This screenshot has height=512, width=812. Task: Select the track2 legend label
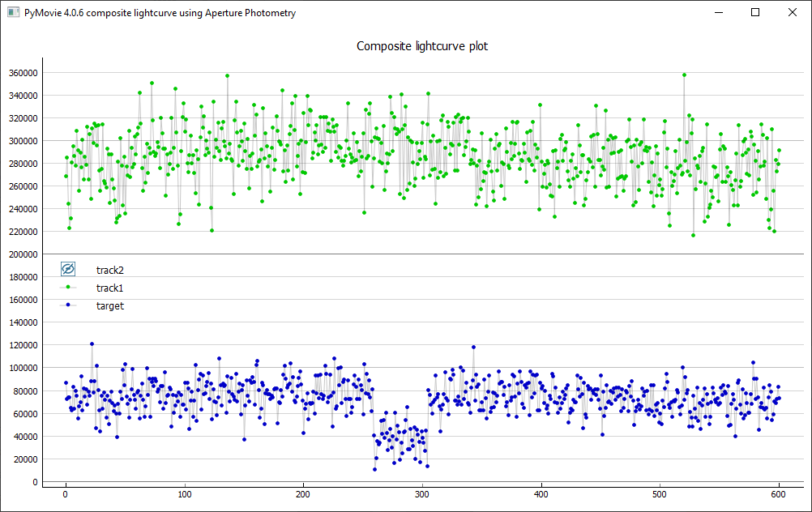pos(109,270)
